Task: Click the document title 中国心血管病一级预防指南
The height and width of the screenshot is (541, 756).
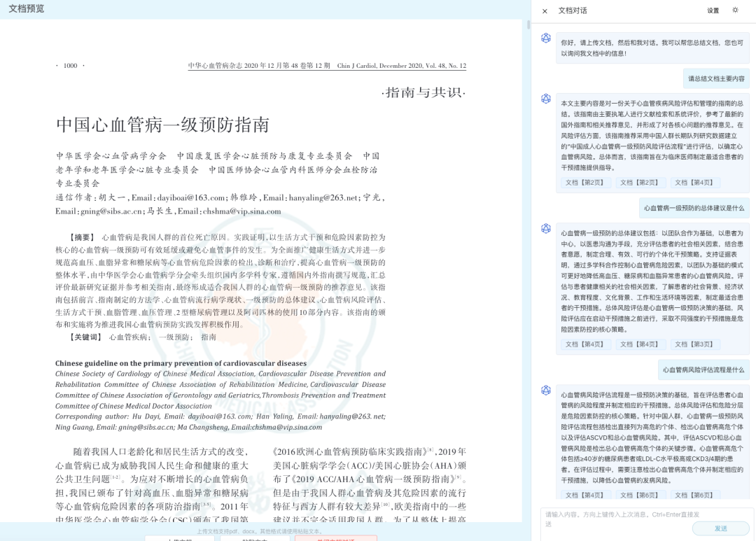Action: coord(162,125)
